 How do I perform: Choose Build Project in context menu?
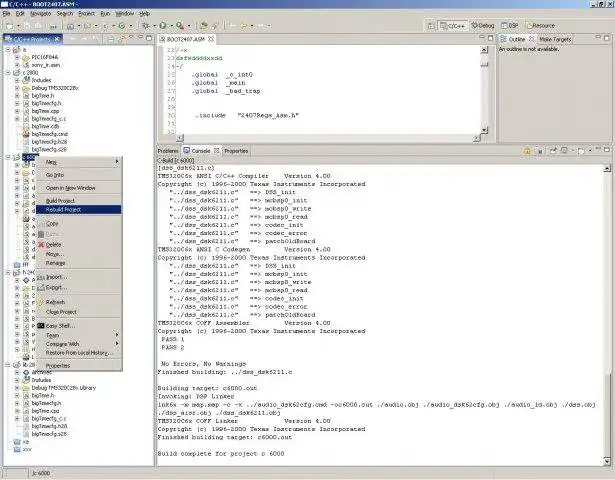point(78,201)
